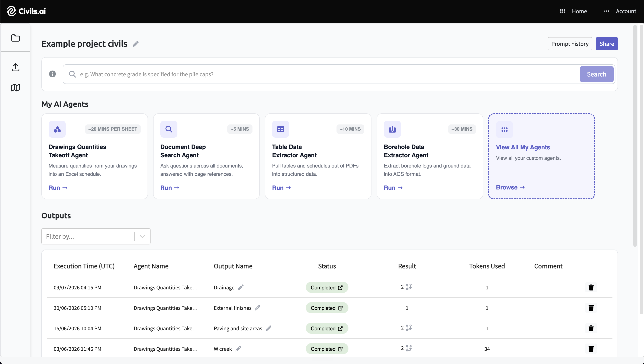Click the View All My Agents grid icon
This screenshot has width=644, height=364.
click(x=505, y=130)
